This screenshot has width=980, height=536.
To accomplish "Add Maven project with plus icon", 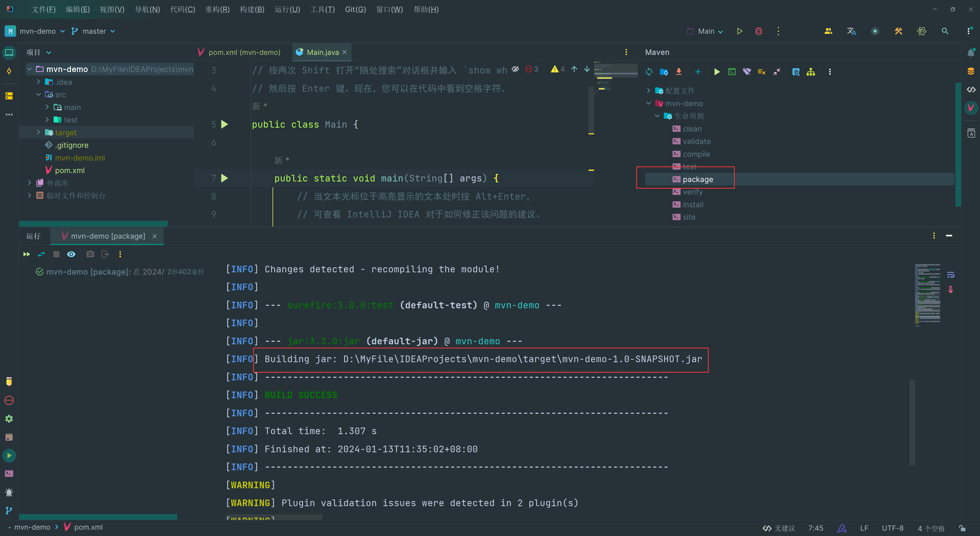I will point(698,72).
